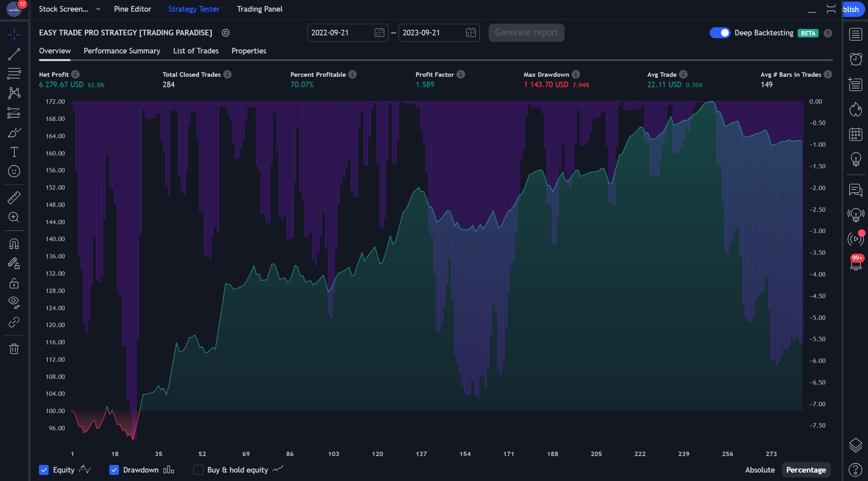Open the Pine Editor tab
The image size is (868, 481).
[132, 9]
